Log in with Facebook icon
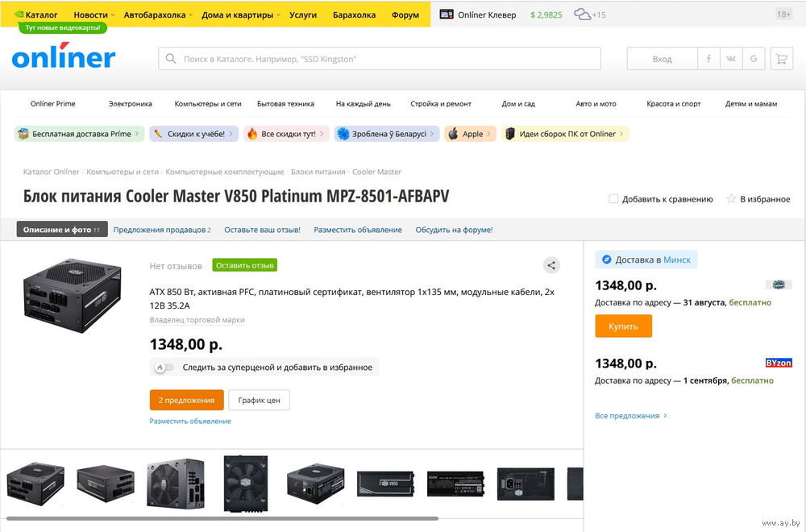The image size is (806, 532). [x=708, y=59]
